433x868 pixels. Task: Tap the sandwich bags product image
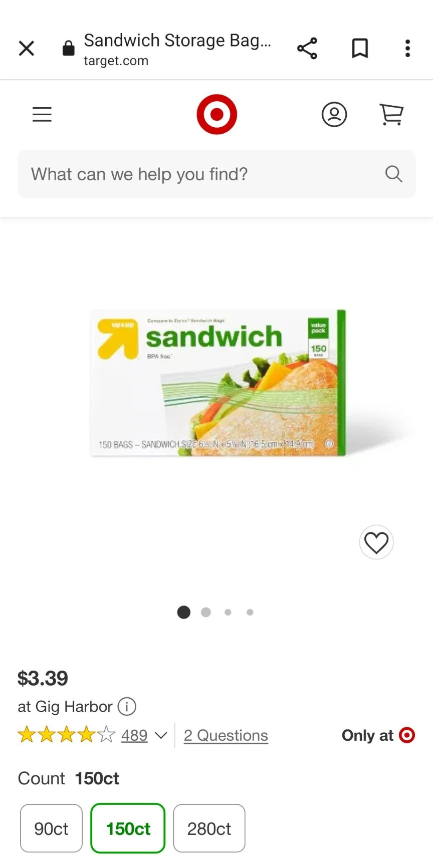coord(218,383)
